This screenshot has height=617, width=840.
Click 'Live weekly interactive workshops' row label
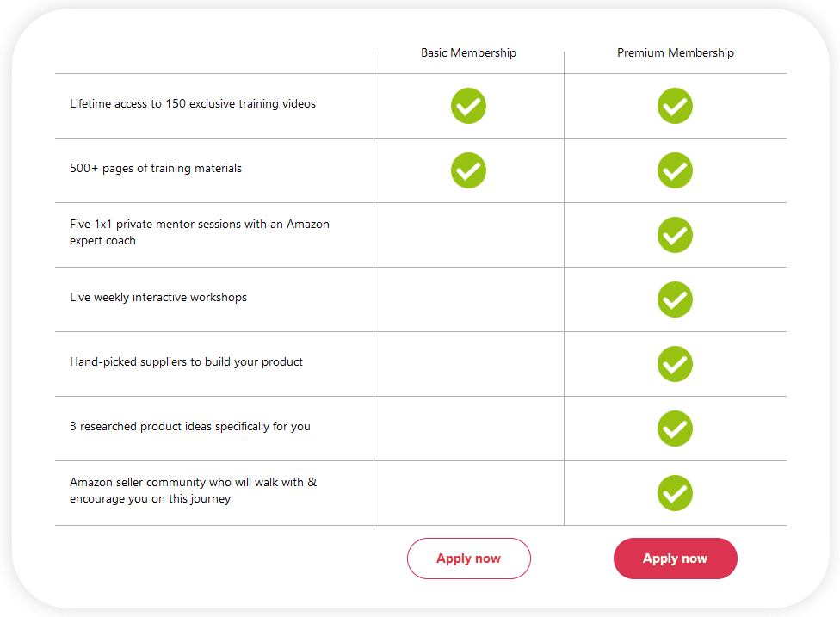click(x=158, y=297)
